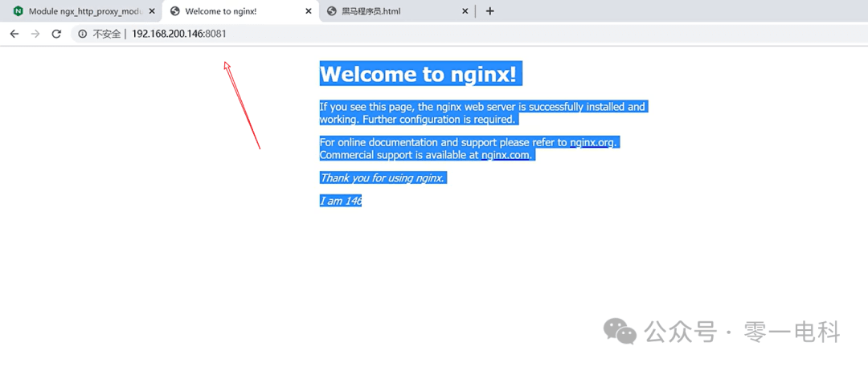Viewport: 868px width, 367px height.
Task: Close the Welcome to nginx! tab
Action: (x=309, y=11)
